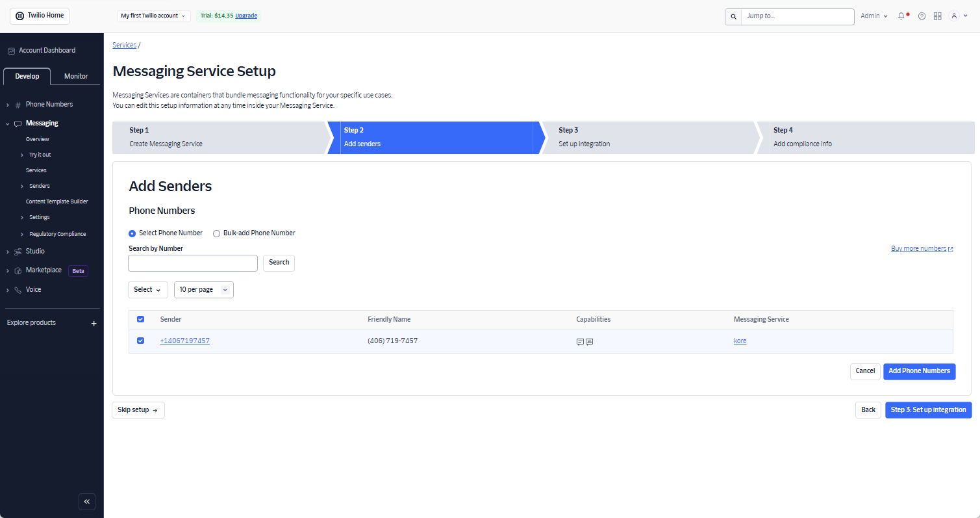Uncheck the +14067197457 sender checkbox
The width and height of the screenshot is (980, 518).
[140, 341]
